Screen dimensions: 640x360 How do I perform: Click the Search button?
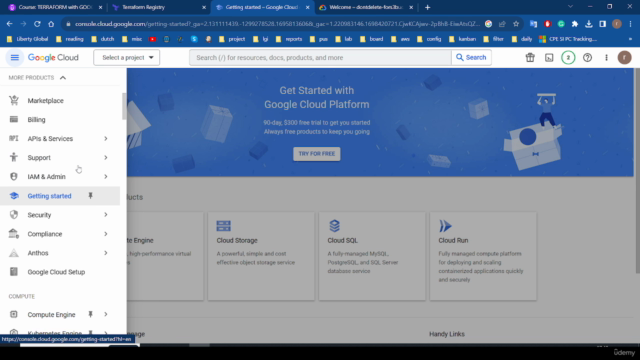pos(471,58)
